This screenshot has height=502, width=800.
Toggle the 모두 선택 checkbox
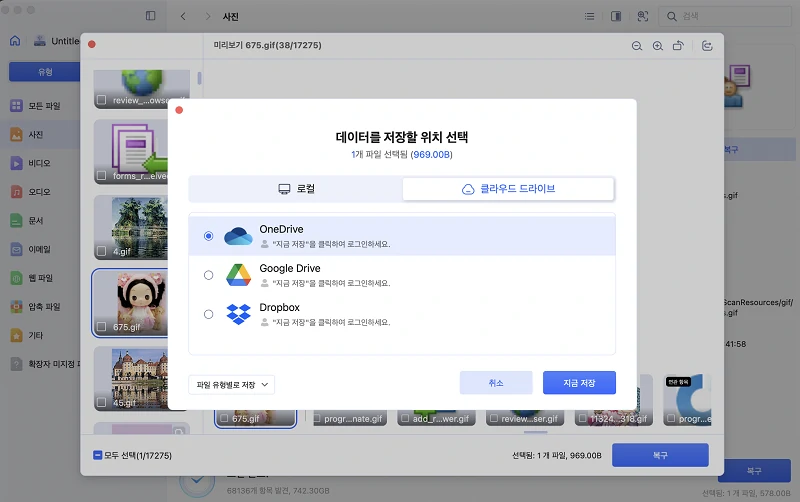click(x=97, y=455)
